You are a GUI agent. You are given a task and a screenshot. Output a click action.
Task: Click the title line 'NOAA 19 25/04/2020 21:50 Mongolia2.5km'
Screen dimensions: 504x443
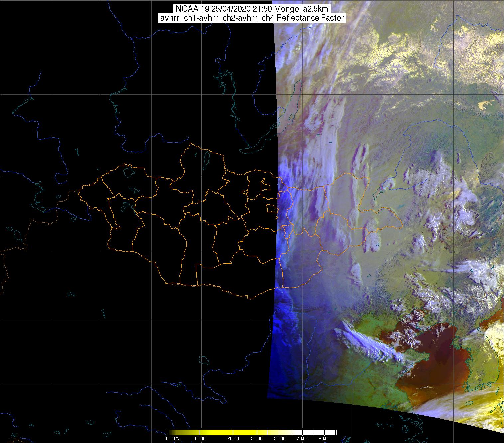(x=252, y=9)
